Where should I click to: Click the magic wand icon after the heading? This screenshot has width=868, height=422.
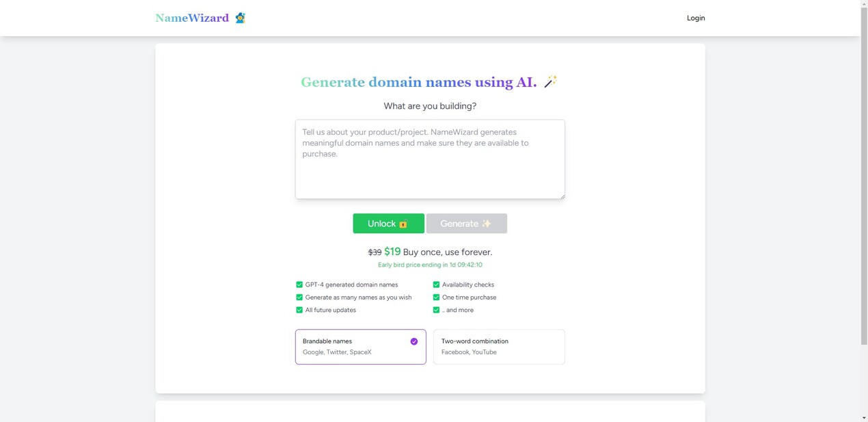click(550, 81)
